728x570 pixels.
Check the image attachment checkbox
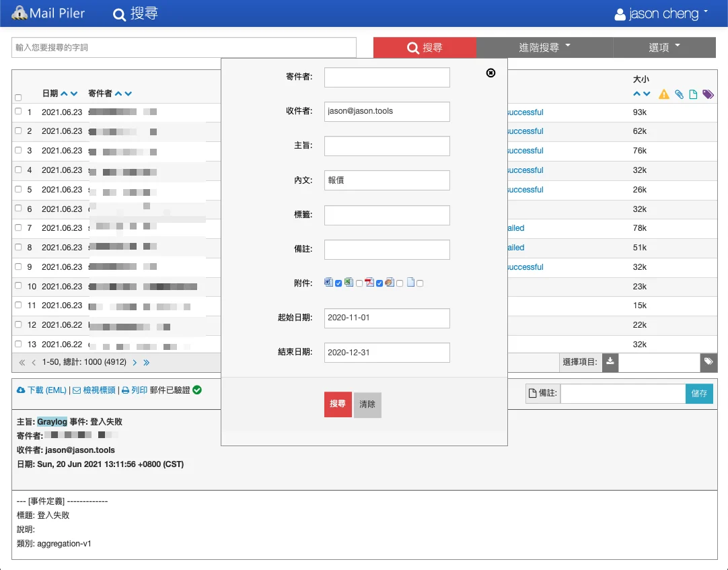pos(400,283)
